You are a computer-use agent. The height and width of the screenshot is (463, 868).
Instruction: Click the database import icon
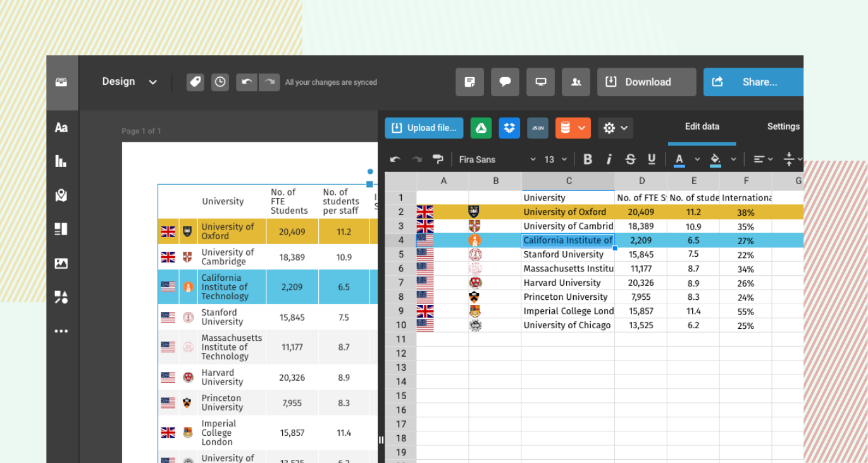[566, 128]
